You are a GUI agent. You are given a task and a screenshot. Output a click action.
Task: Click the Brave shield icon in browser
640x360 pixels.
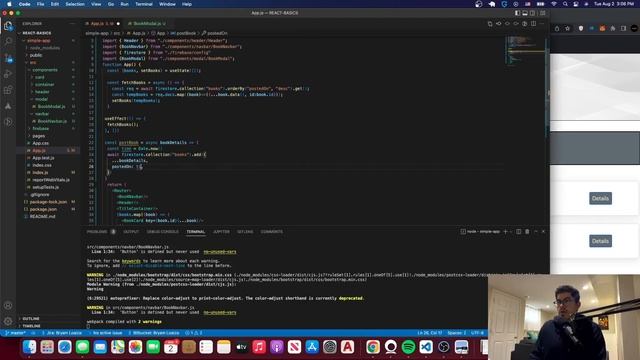581,28
